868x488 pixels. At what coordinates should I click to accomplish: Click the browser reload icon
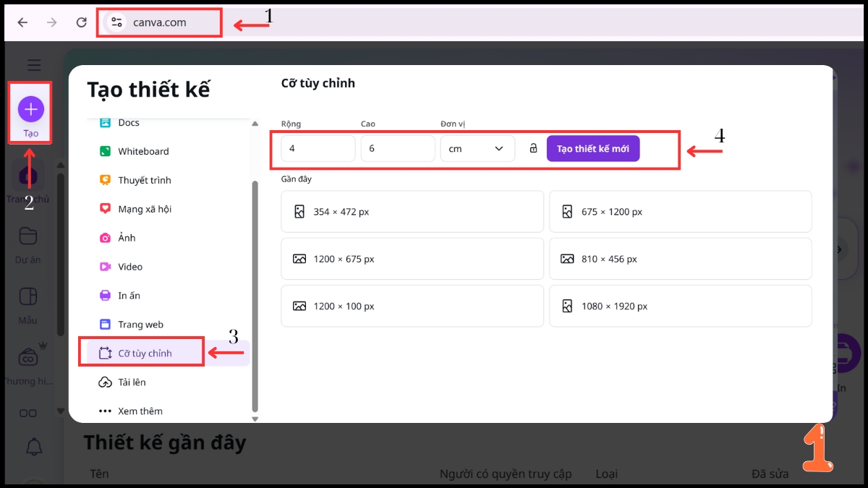(81, 22)
